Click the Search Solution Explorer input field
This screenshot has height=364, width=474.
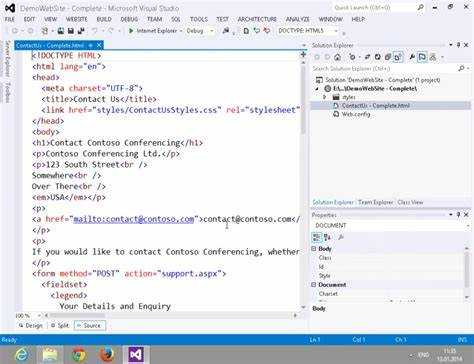click(383, 68)
